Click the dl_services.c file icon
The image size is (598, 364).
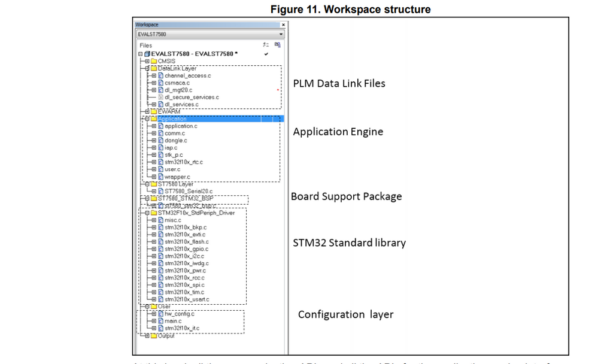[x=160, y=104]
